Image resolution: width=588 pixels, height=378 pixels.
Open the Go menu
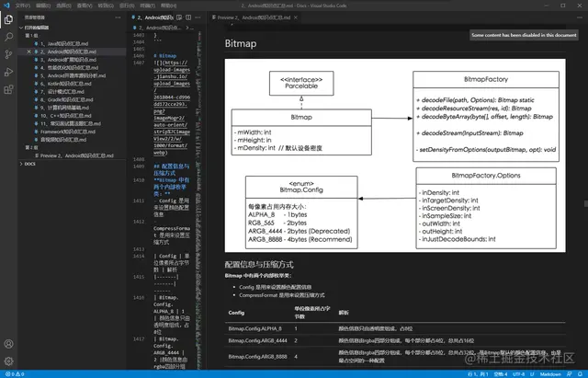click(x=106, y=6)
